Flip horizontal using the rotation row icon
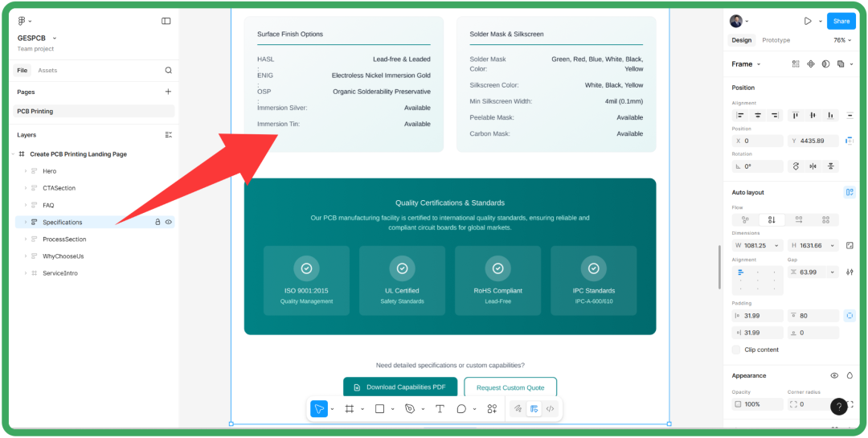This screenshot has width=868, height=438. (813, 166)
